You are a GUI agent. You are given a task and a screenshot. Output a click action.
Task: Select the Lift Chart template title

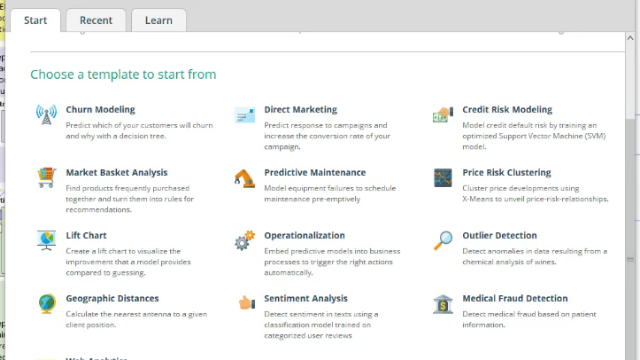86,235
